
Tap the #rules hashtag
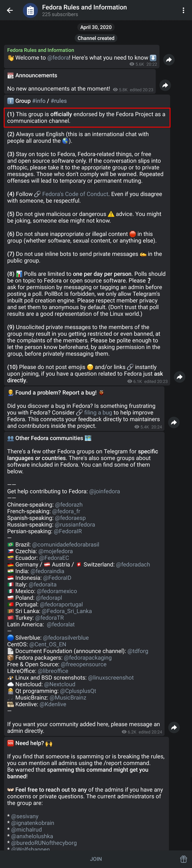point(59,101)
